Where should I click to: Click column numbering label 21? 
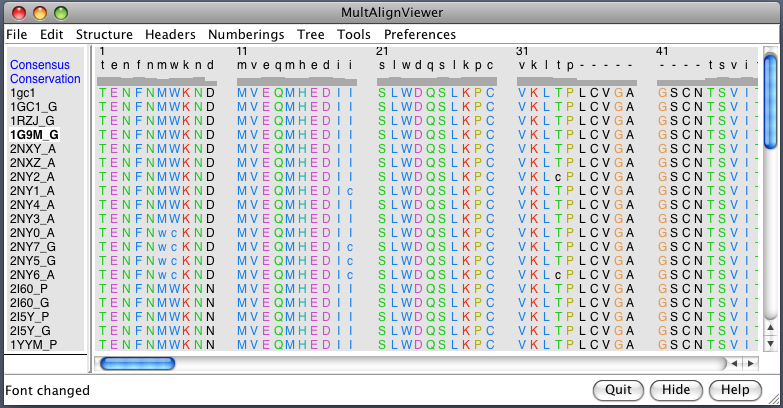coord(383,51)
